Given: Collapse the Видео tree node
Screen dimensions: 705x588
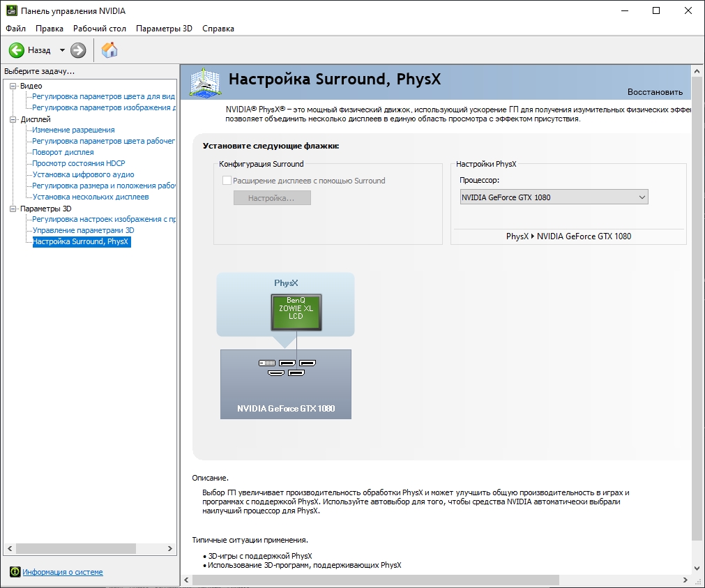Looking at the screenshot, I should tap(13, 86).
